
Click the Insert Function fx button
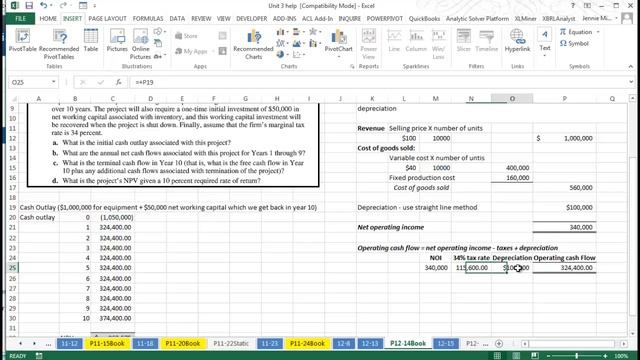(118, 82)
